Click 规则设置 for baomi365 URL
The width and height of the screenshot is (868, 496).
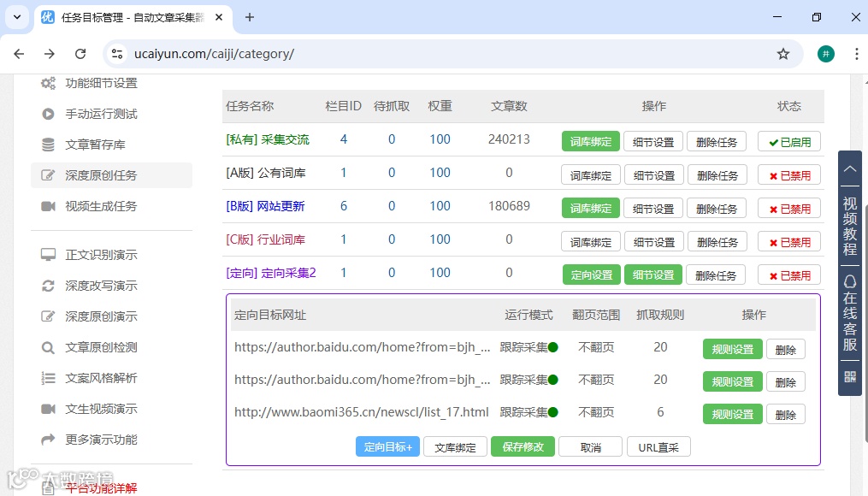[x=732, y=415]
